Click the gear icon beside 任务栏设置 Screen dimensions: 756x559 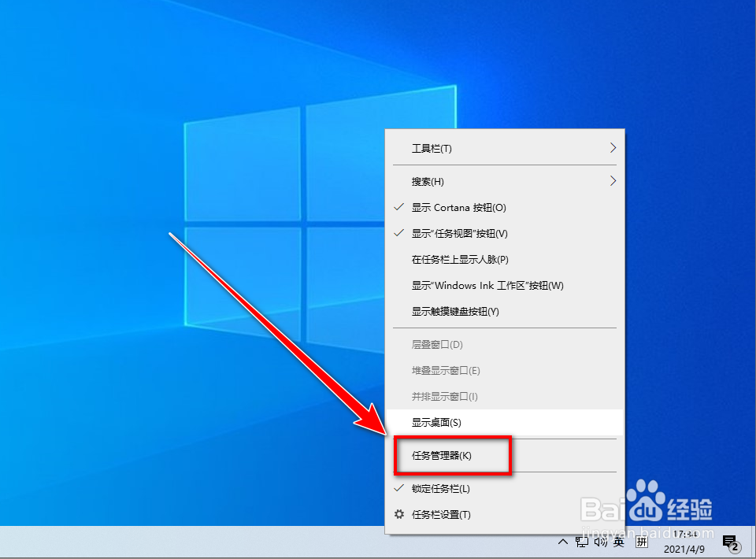coord(400,513)
